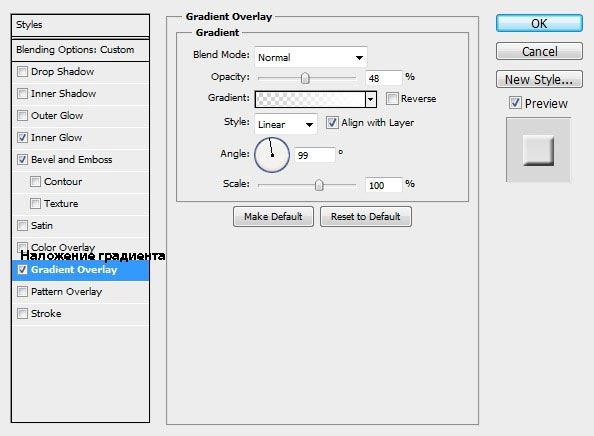Select the Inner Glow entry label
Image resolution: width=594 pixels, height=436 pixels.
coord(56,138)
